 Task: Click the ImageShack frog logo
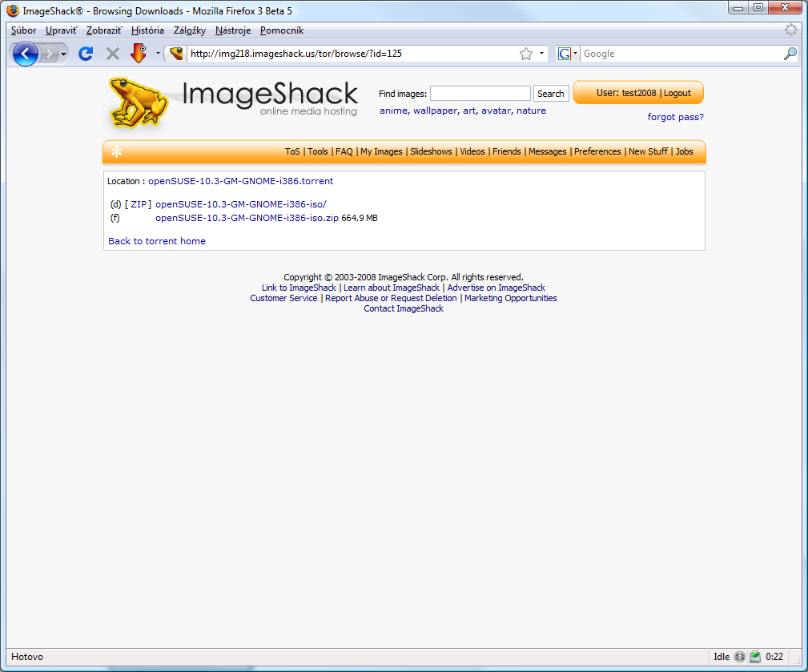click(138, 103)
